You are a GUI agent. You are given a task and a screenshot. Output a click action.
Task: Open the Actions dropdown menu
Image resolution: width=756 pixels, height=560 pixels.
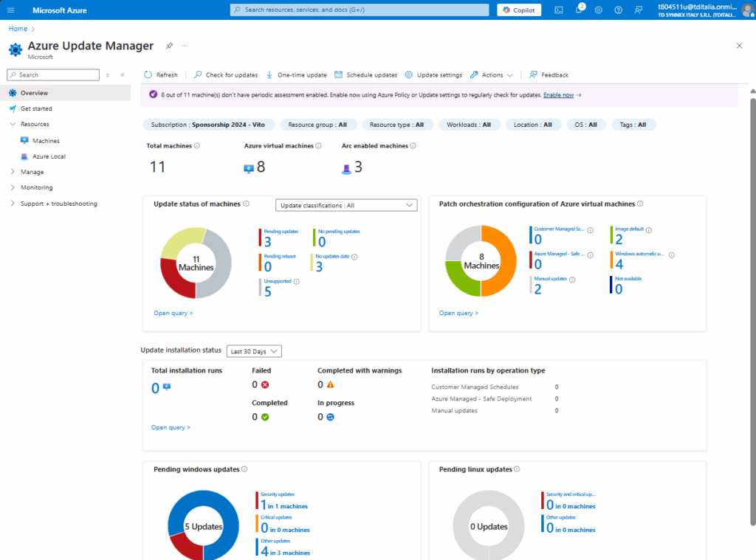click(x=492, y=75)
